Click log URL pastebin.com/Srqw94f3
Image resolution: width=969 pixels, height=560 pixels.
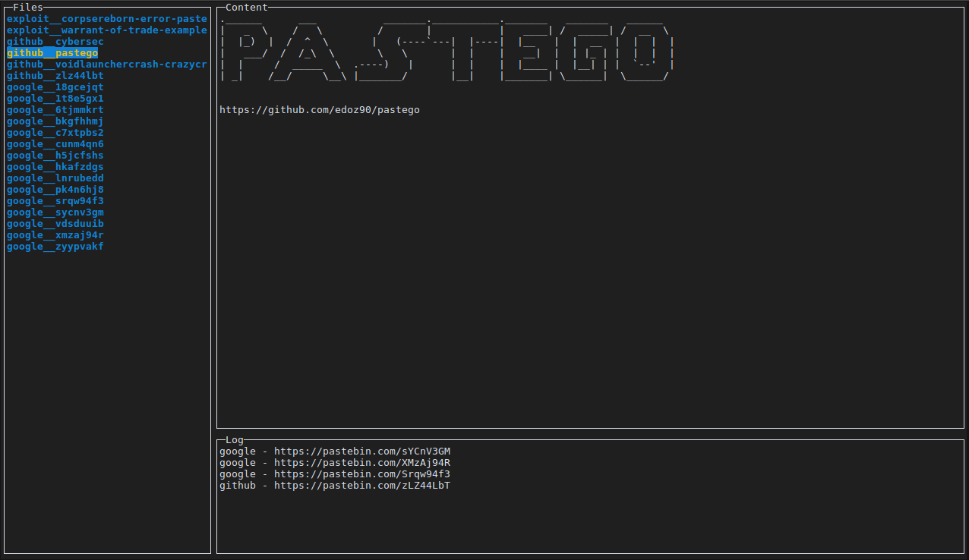(x=362, y=474)
